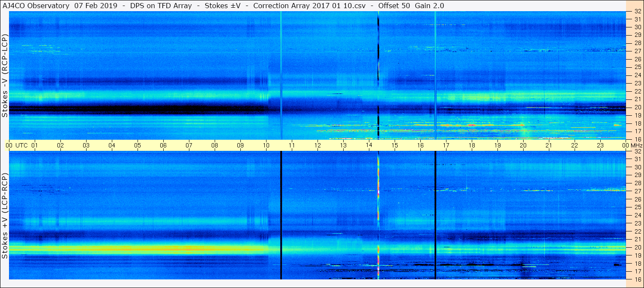This screenshot has width=644, height=288.
Task: Click the 25 frequency tick of Stokes +V panel
Action: 637,207
